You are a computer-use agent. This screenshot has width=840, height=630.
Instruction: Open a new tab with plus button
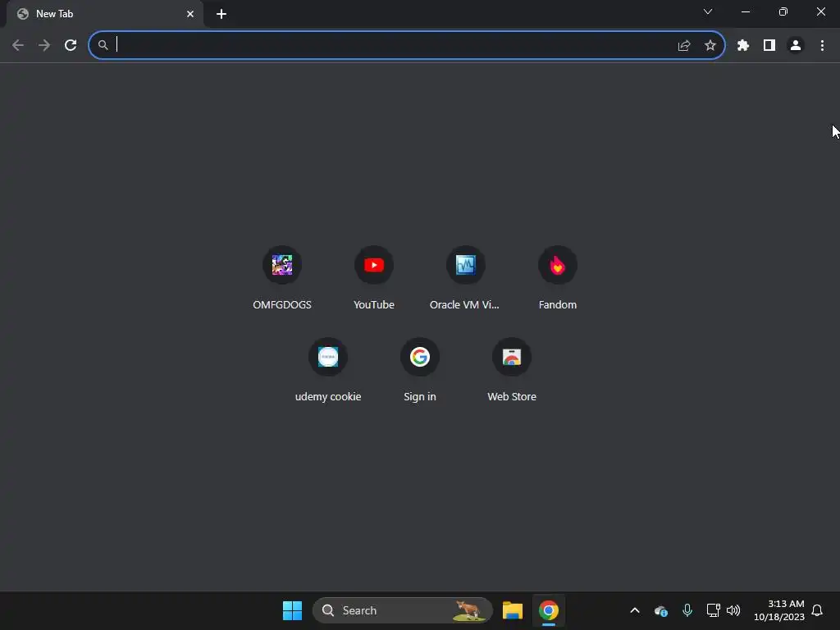(x=221, y=14)
